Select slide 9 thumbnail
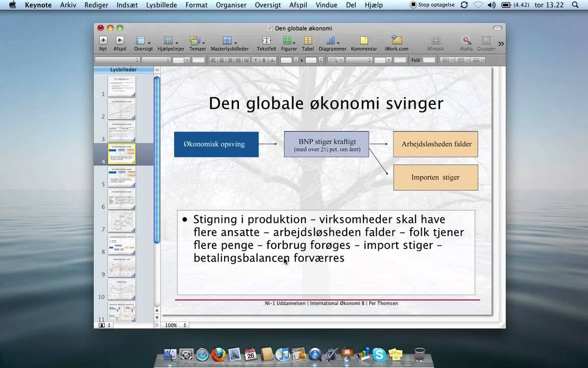The width and height of the screenshot is (588, 368). click(x=121, y=267)
